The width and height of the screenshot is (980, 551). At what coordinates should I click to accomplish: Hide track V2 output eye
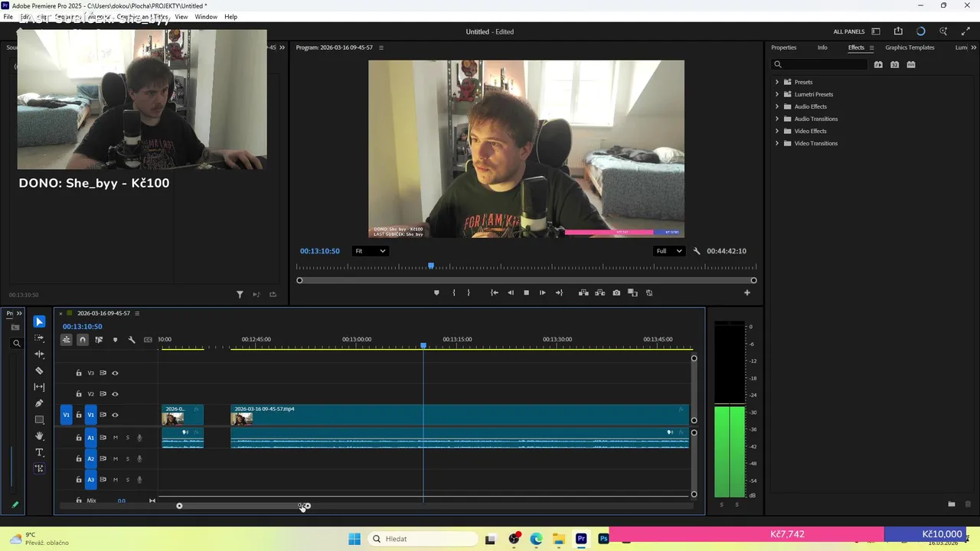coord(115,394)
